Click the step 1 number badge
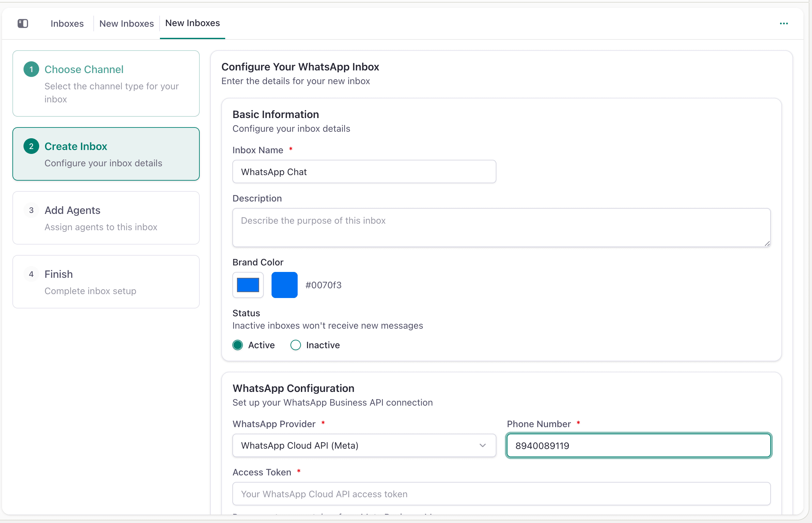The image size is (812, 523). pos(31,69)
